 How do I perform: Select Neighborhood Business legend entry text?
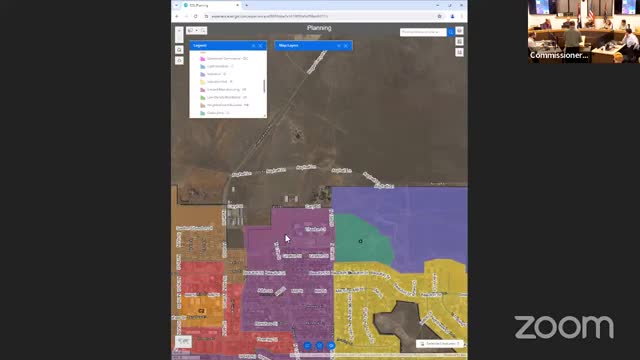click(228, 105)
